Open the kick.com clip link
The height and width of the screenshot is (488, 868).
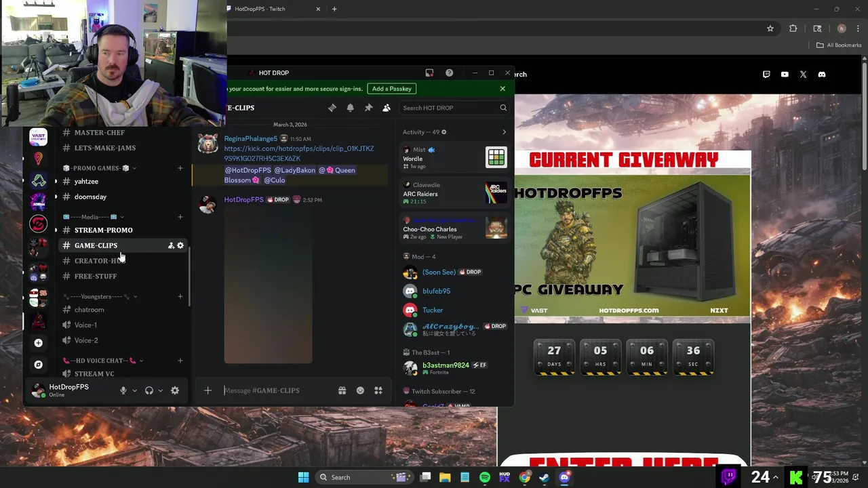[299, 153]
